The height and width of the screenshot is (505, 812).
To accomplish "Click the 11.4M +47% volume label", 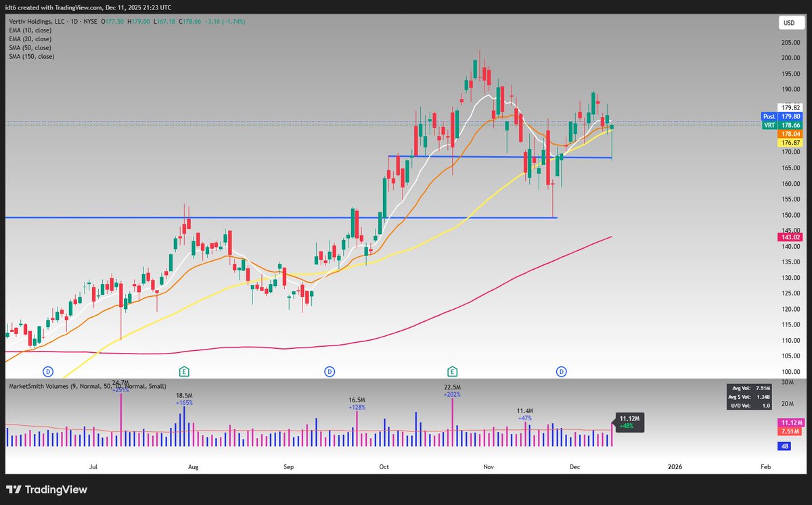I will [525, 414].
